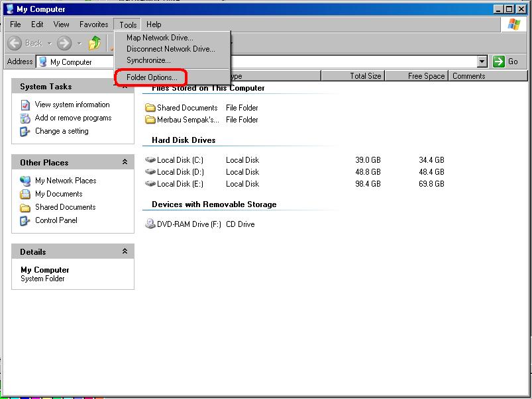Open the Favorites menu

pyautogui.click(x=93, y=24)
